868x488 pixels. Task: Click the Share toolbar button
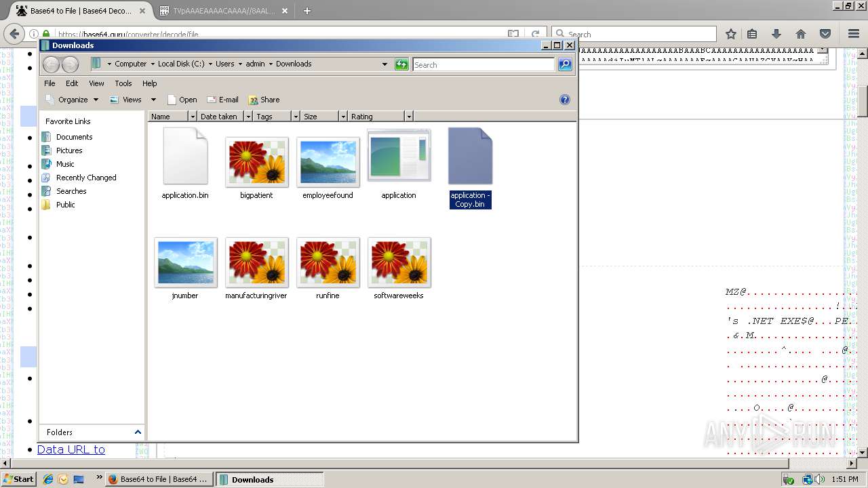tap(264, 100)
